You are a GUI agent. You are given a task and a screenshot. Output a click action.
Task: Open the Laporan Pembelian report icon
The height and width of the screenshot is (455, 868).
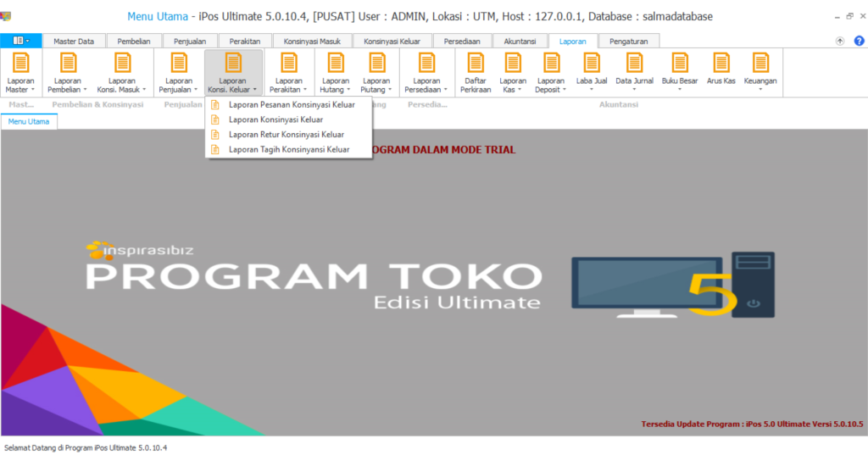[68, 64]
